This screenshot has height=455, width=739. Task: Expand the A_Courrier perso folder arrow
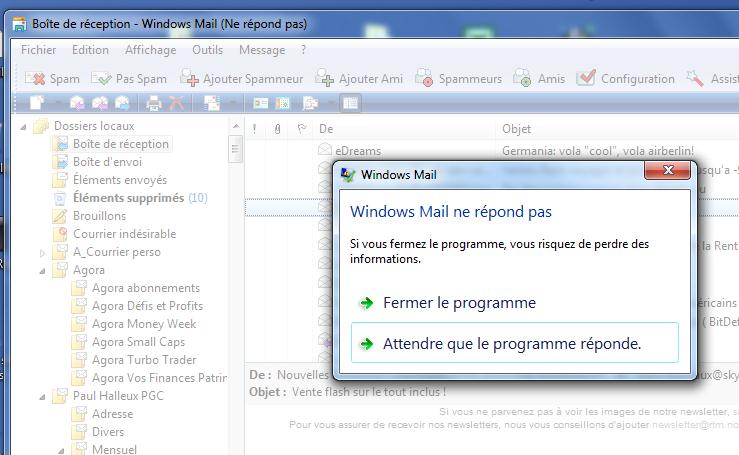pos(42,253)
